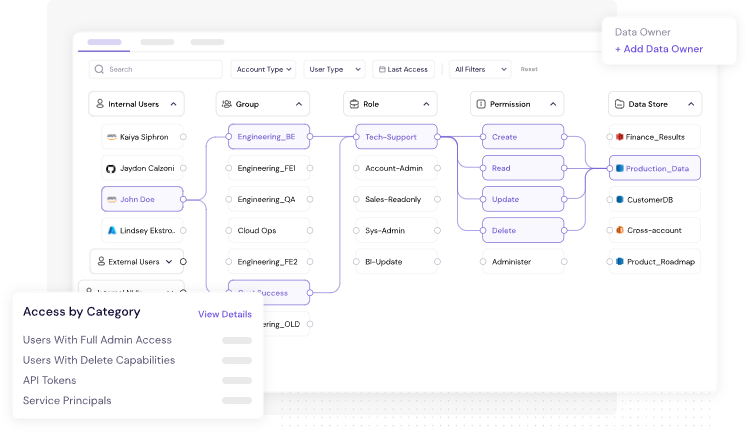Click the Search input field
Screen dimensions: 748x432
coord(156,69)
